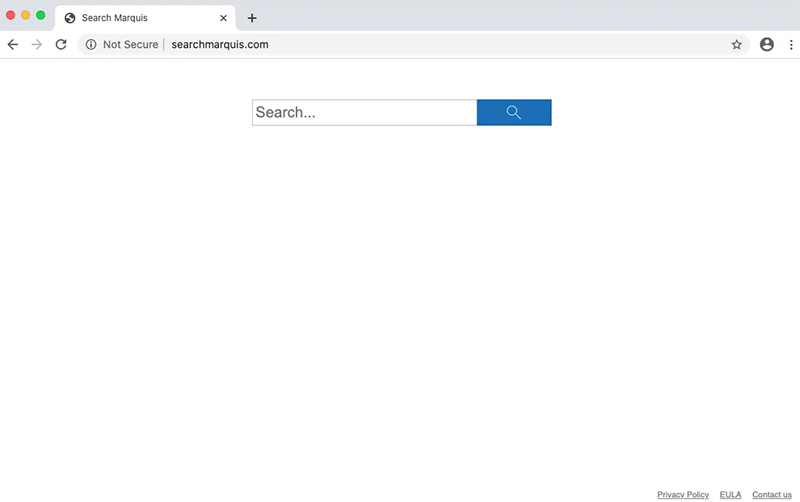Bookmark this page with the star
The width and height of the screenshot is (800, 502).
click(737, 44)
